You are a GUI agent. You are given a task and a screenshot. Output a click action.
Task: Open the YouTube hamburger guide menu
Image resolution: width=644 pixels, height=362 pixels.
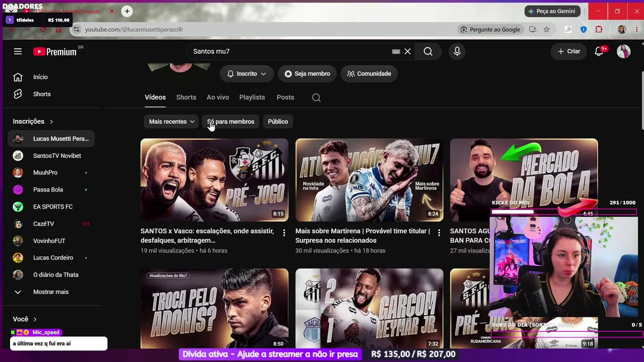pyautogui.click(x=18, y=51)
